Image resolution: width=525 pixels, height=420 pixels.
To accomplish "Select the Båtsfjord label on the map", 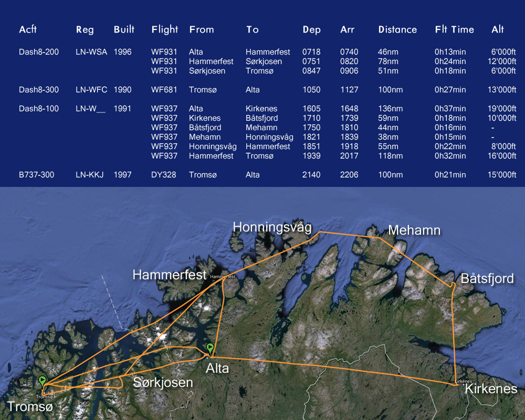I will point(487,278).
